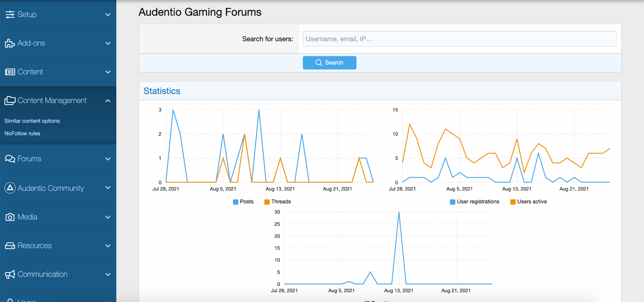Click the Setup sliders icon

pos(10,14)
